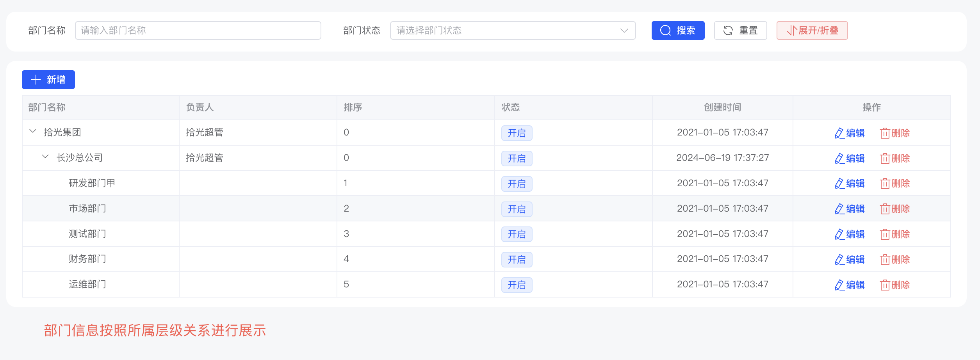Click the delete trash icon for 市场部门
This screenshot has width=980, height=360.
(884, 209)
